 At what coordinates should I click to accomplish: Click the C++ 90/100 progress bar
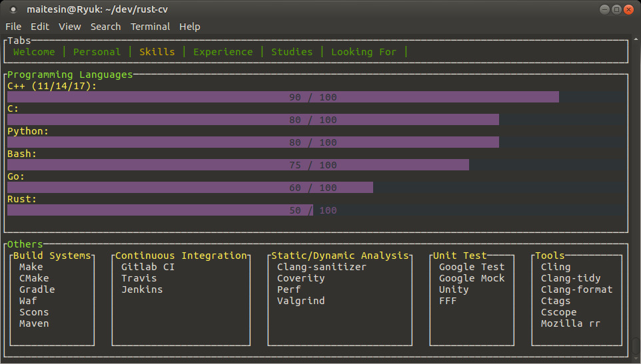click(283, 97)
